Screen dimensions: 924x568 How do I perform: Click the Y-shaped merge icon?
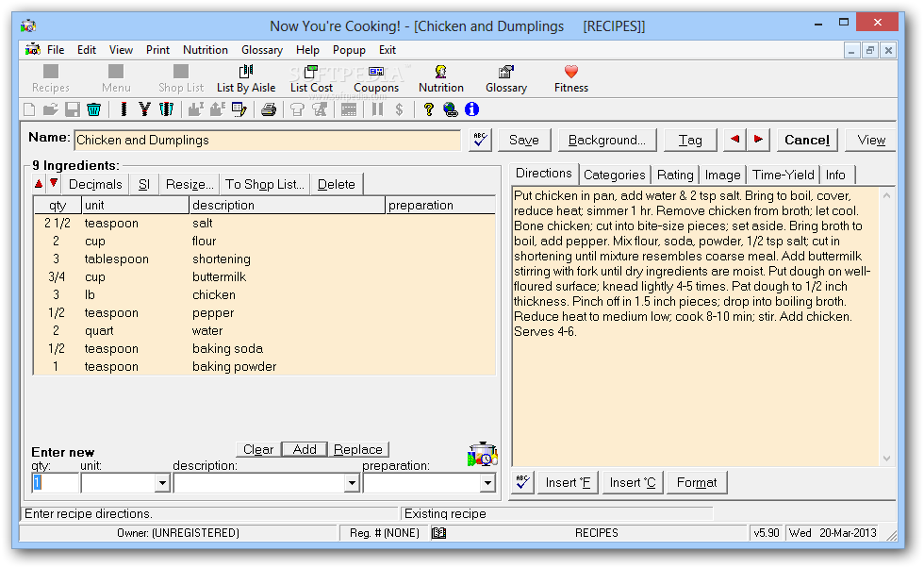(145, 109)
